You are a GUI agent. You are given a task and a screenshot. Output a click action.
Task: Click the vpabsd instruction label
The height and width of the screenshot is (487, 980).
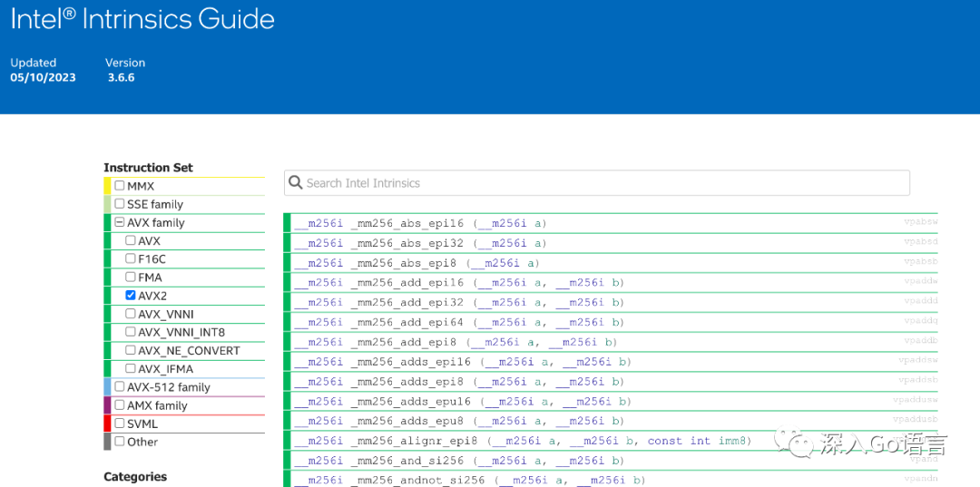tap(921, 241)
